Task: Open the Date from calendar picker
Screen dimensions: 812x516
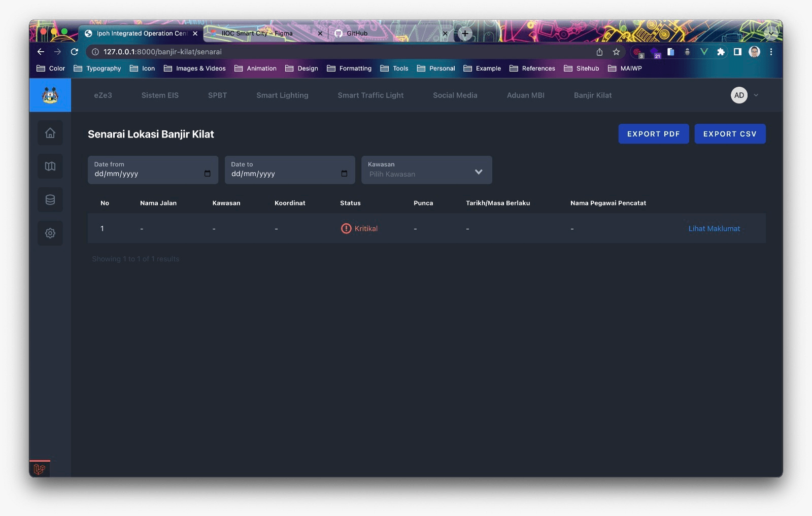Action: 207,174
